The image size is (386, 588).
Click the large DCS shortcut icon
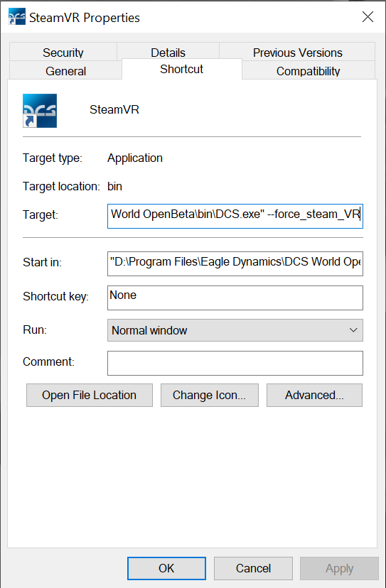click(x=40, y=111)
